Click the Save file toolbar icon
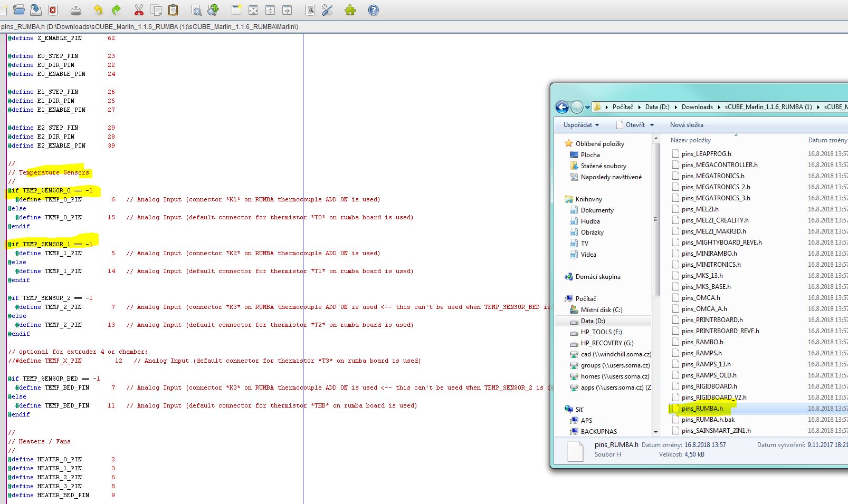Image resolution: width=848 pixels, height=504 pixels. 36,9
